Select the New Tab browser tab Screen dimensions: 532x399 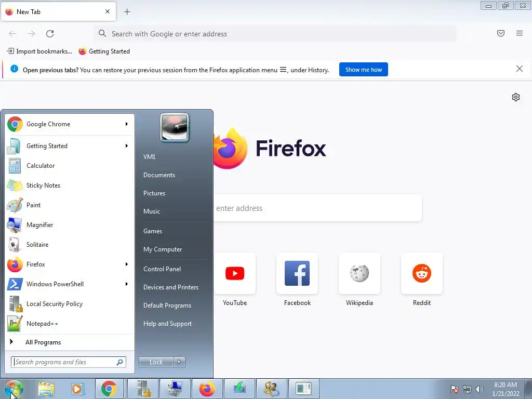pyautogui.click(x=58, y=11)
